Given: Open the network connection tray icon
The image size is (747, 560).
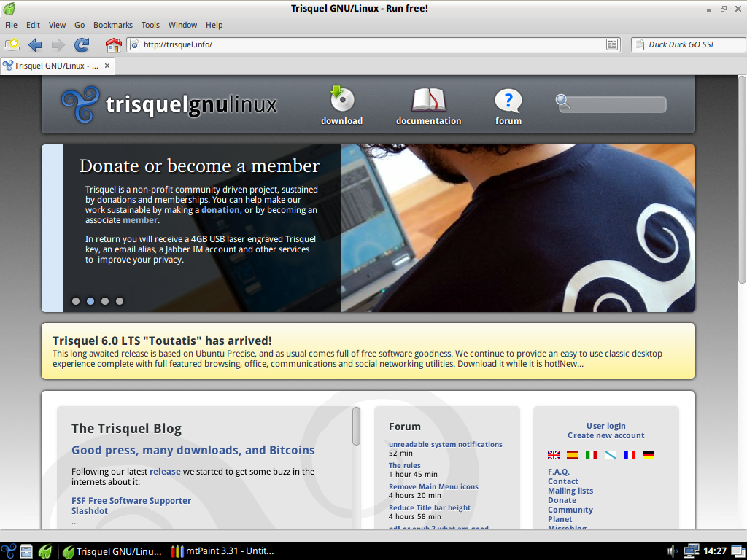Looking at the screenshot, I should [692, 551].
